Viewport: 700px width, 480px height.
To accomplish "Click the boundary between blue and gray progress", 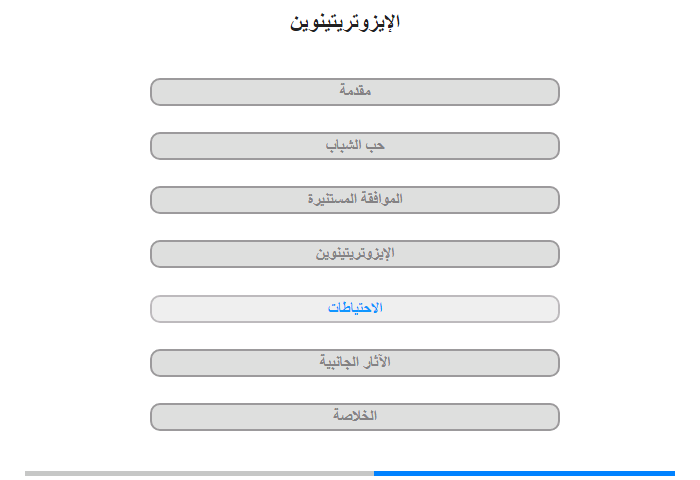I will pyautogui.click(x=374, y=473).
